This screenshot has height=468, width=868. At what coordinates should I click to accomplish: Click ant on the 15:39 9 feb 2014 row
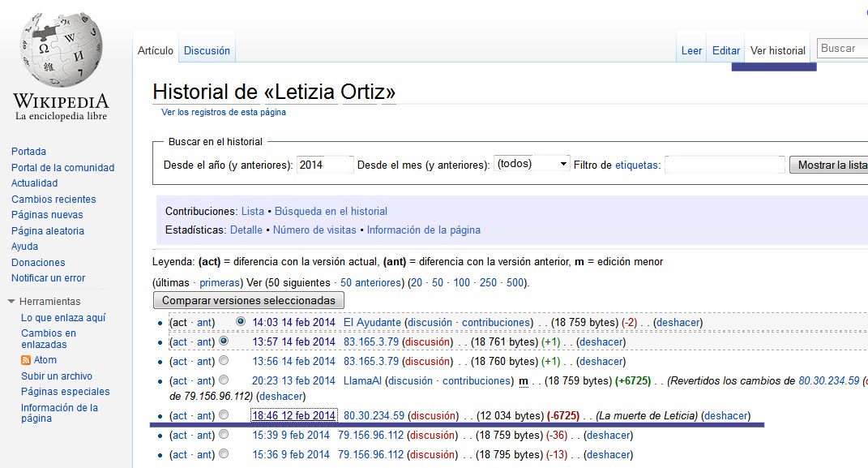coord(204,435)
